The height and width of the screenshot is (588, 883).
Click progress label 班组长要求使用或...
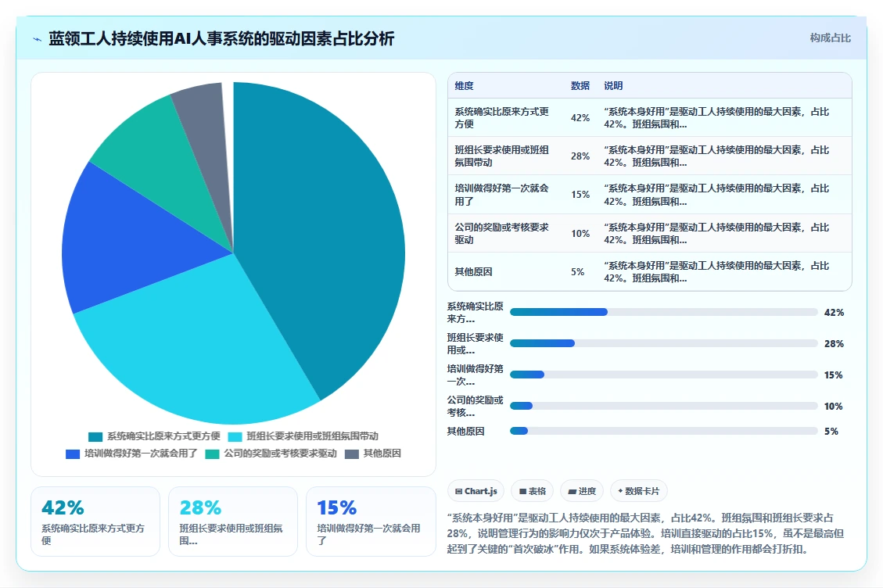tap(475, 343)
